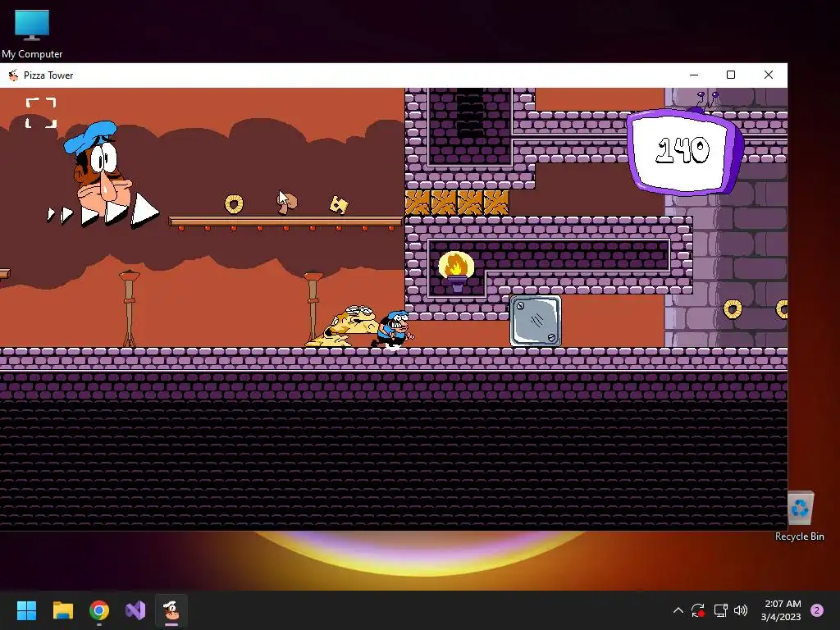Open the notification badge showing 2
The height and width of the screenshot is (630, 840).
(817, 610)
